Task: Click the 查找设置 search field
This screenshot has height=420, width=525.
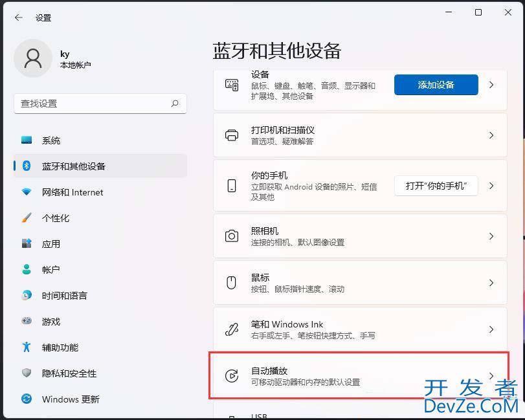Action: click(x=100, y=104)
